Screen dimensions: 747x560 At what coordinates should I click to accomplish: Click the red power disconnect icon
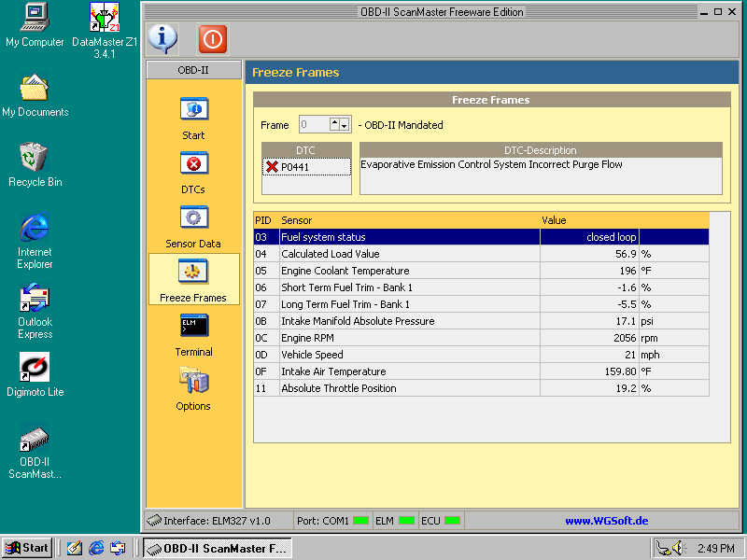213,39
